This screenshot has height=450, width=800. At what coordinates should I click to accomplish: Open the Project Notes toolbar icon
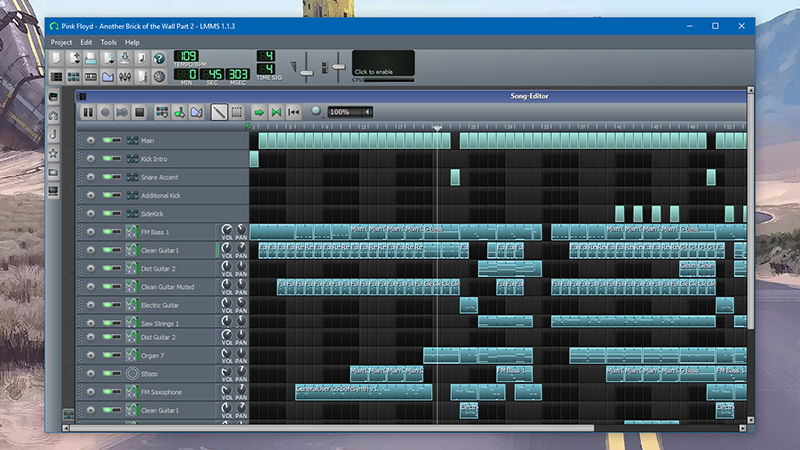click(142, 77)
